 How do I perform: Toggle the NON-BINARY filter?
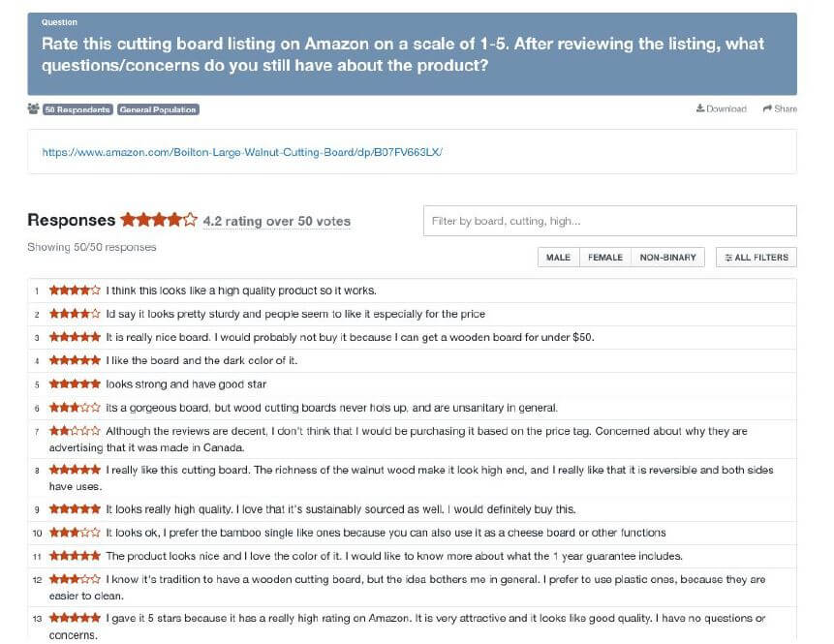(x=667, y=258)
